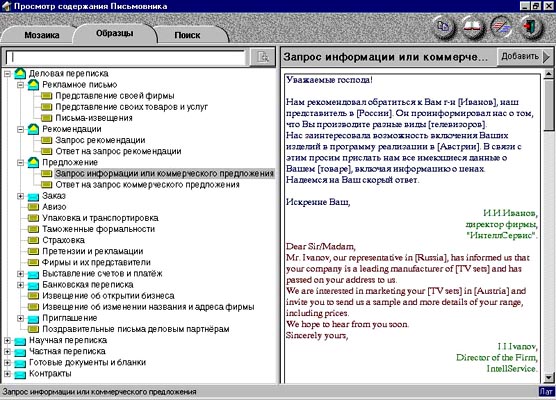Toggle the Лат keyboard layout indicator

coord(546,391)
